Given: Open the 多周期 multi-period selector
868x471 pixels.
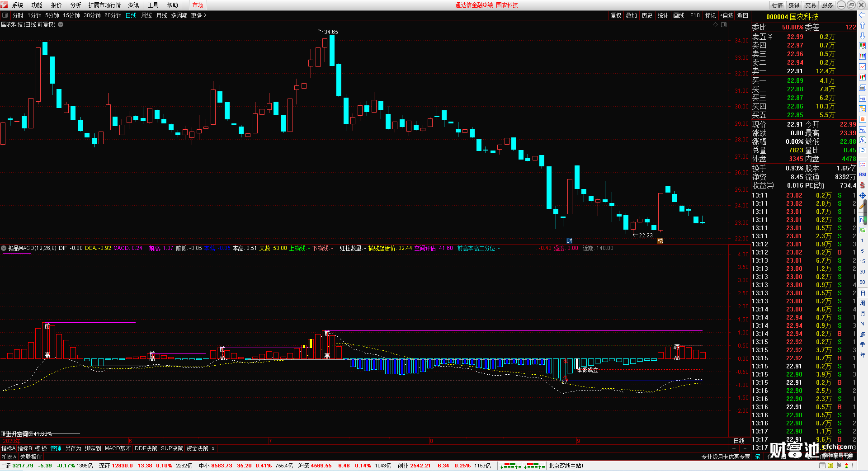Looking at the screenshot, I should pyautogui.click(x=179, y=15).
